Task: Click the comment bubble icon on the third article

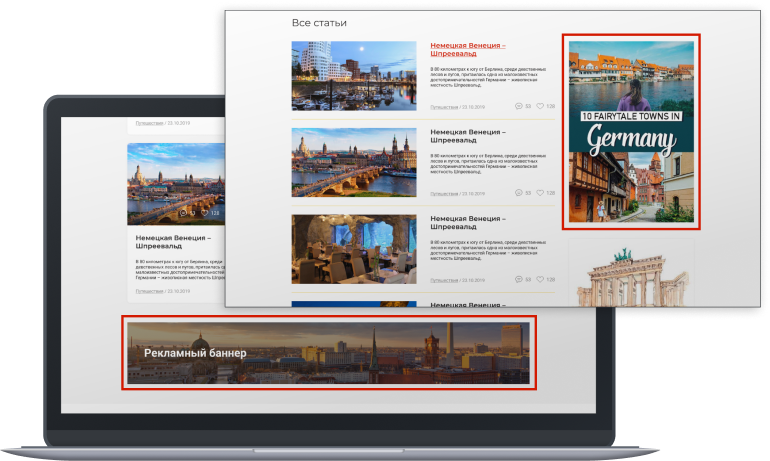Action: tap(518, 280)
